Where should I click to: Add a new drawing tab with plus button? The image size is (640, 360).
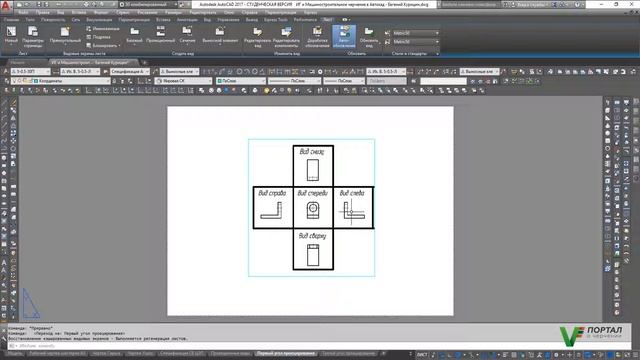click(x=144, y=62)
